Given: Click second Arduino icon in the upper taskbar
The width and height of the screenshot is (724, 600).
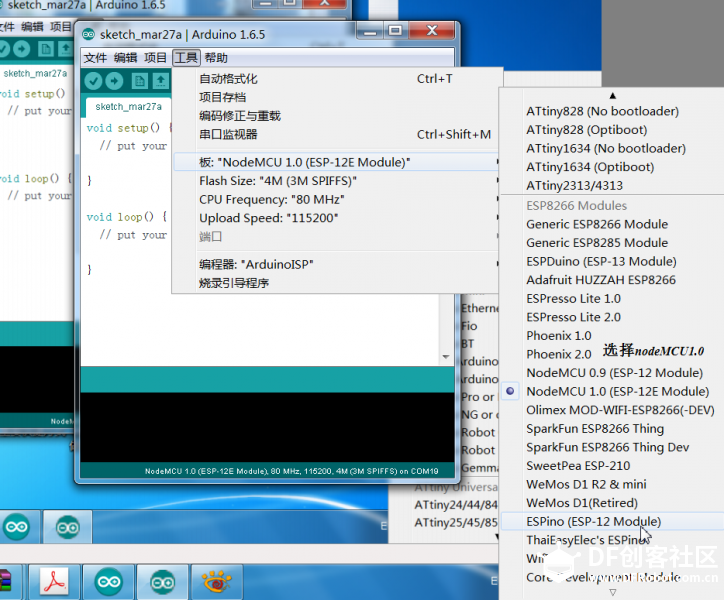Looking at the screenshot, I should click(67, 527).
